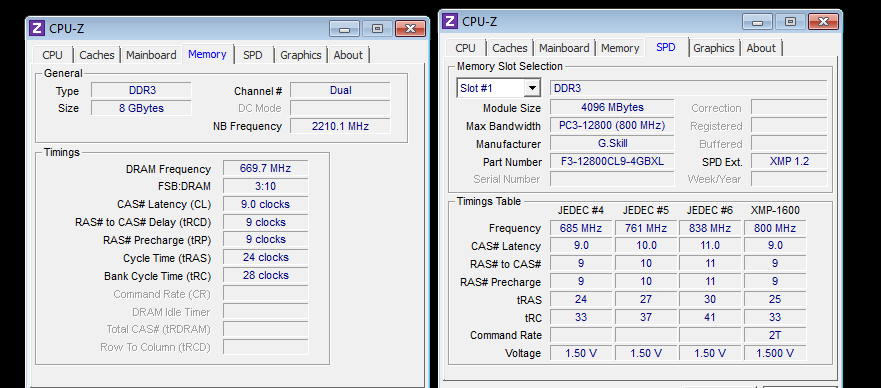Click the CPU-Z logo icon in left window
Image resolution: width=881 pixels, height=388 pixels.
(x=38, y=29)
